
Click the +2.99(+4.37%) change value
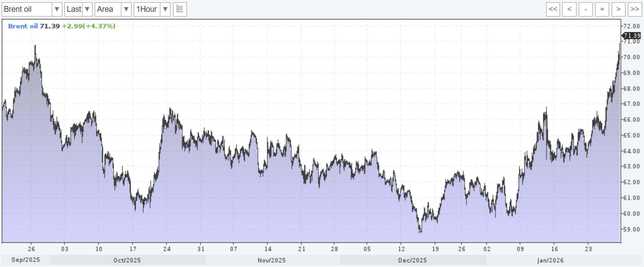coord(88,26)
